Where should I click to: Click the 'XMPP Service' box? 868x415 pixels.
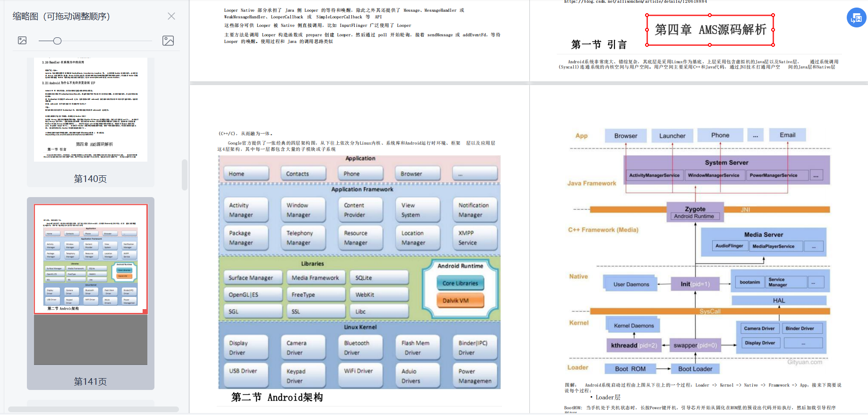point(475,238)
